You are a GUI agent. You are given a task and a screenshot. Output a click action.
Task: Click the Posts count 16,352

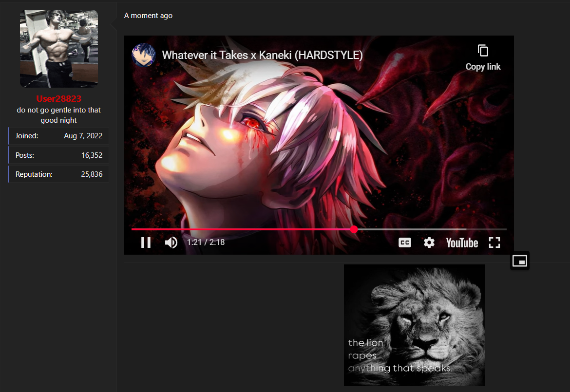(92, 155)
